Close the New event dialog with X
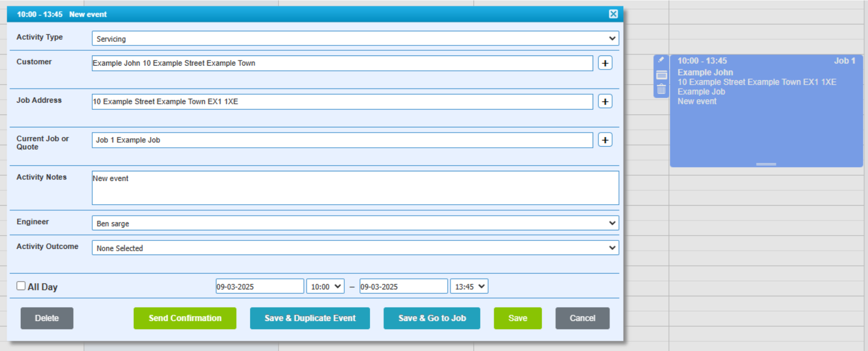868x351 pixels. [x=613, y=14]
